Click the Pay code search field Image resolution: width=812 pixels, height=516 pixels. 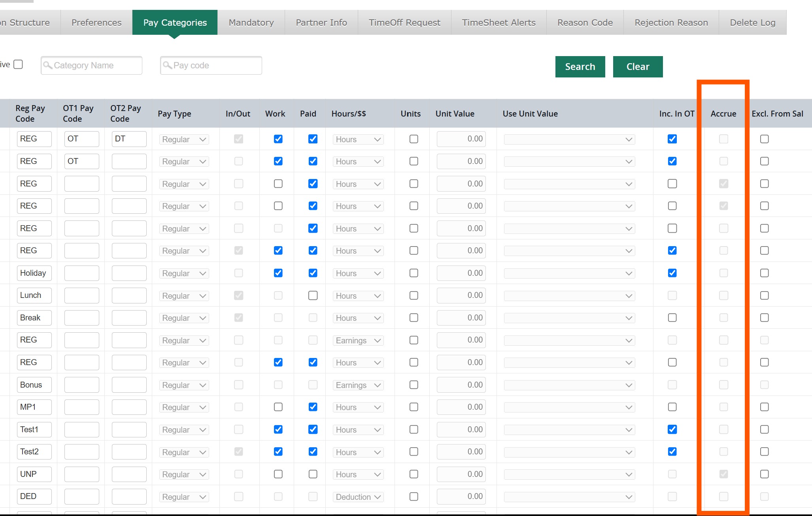[211, 65]
